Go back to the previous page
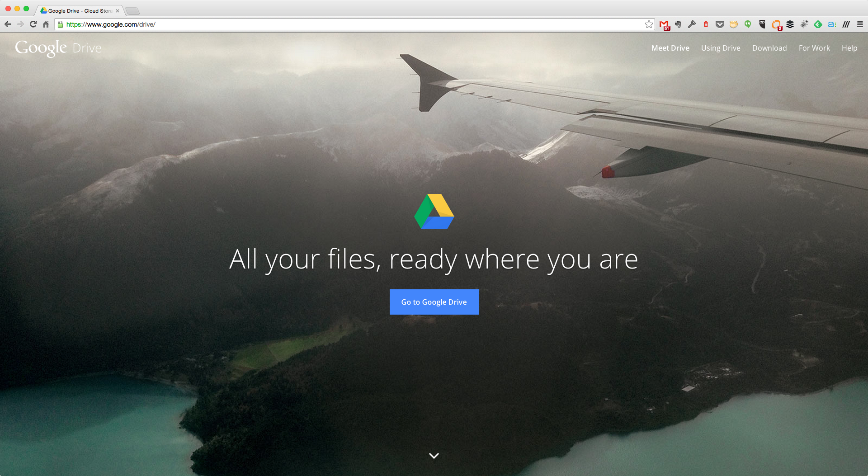The image size is (868, 476). (x=8, y=24)
